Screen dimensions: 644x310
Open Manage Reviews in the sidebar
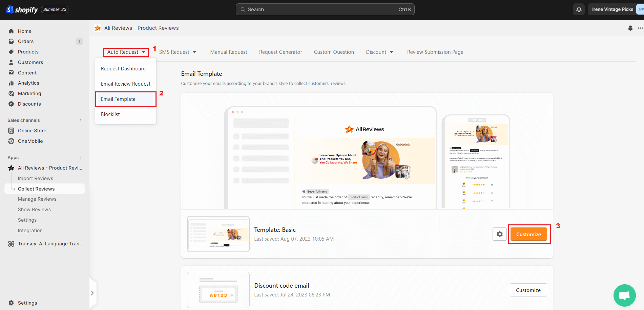[37, 199]
